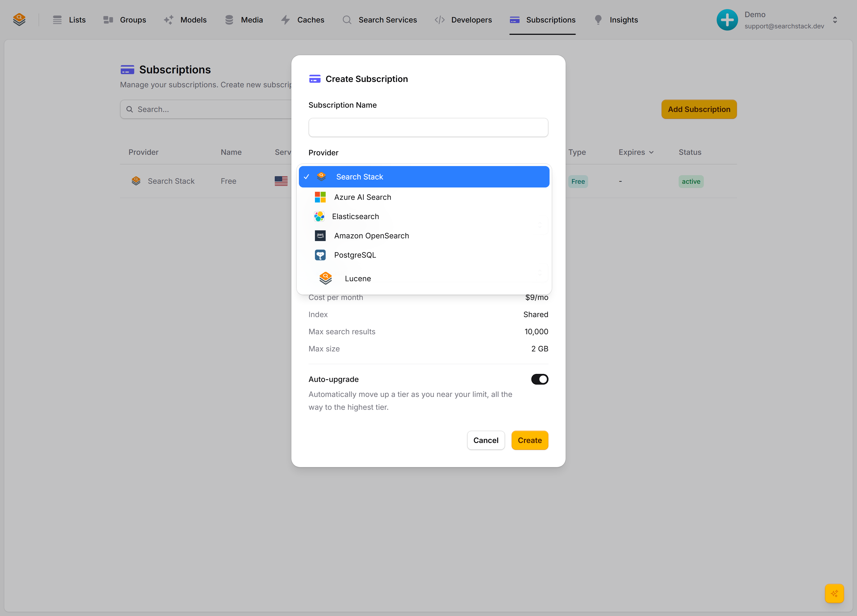Screen dimensions: 857x616
Task: Choose Elasticsearch from provider list
Action: [x=424, y=216]
